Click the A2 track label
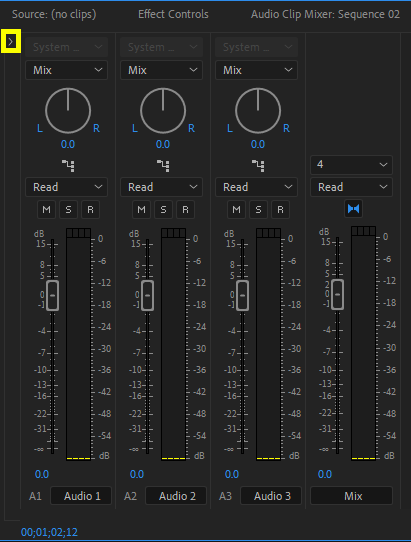The height and width of the screenshot is (542, 411). 131,496
